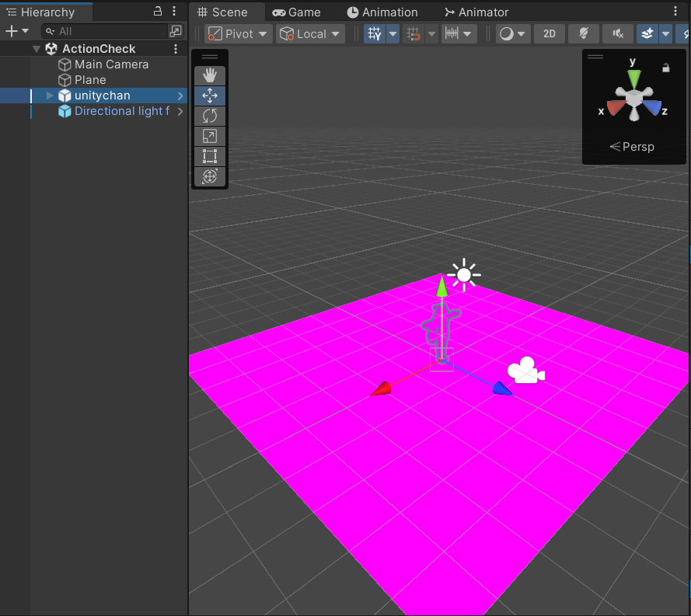This screenshot has width=691, height=616.
Task: Select the Scale tool
Action: (x=210, y=136)
